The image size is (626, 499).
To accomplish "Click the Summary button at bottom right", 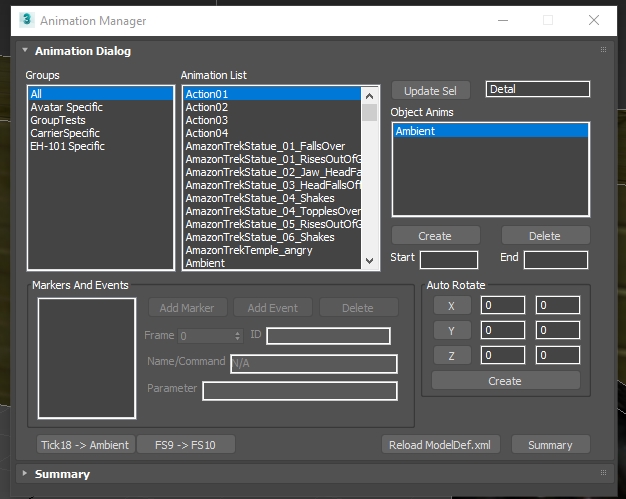I will (x=551, y=444).
